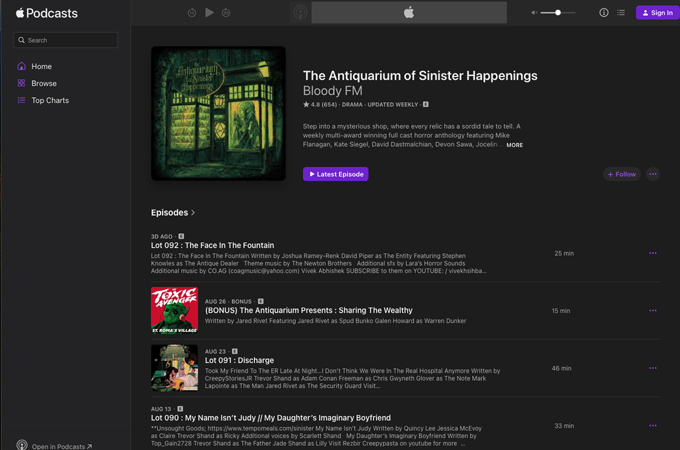Screen dimensions: 680x450
Task: Open (BONUS) Sharing The Wealthy episode
Action: point(309,310)
